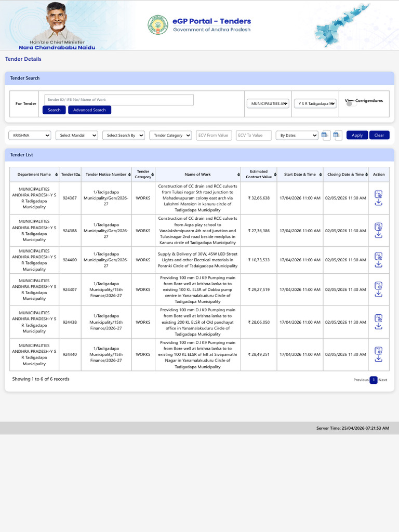Download documents for tender 924367

pyautogui.click(x=378, y=202)
